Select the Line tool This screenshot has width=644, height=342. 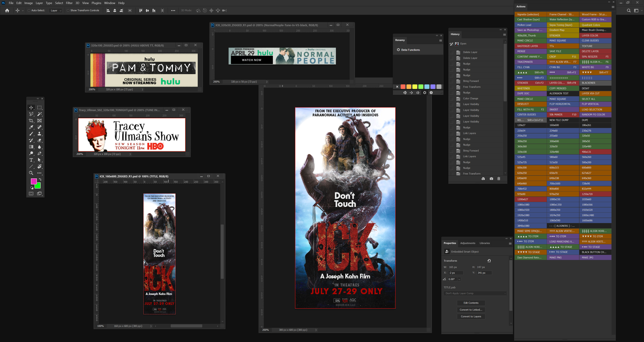coord(31,166)
